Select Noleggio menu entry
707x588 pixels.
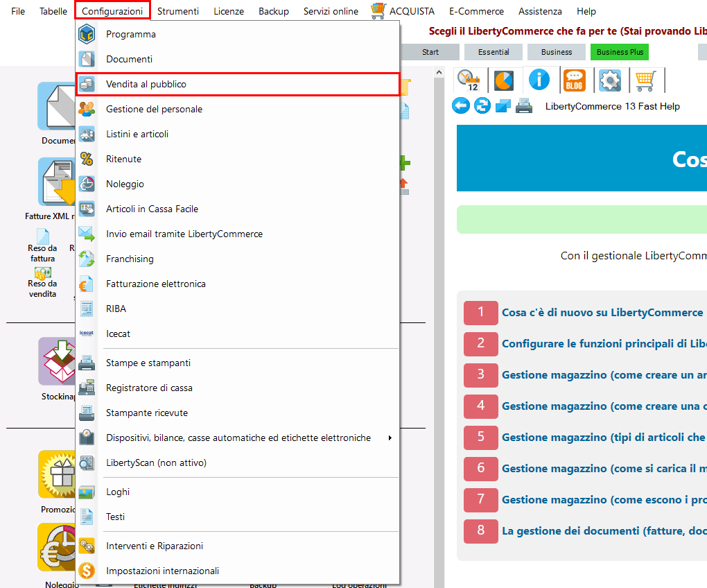tap(238, 184)
